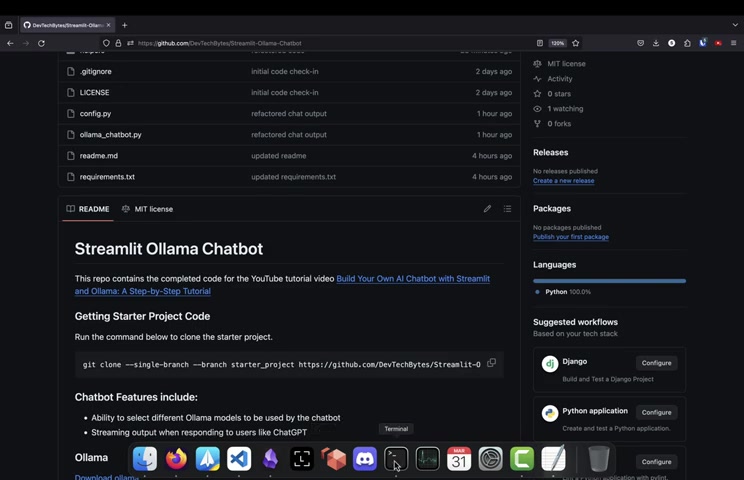The image size is (744, 480).
Task: Click Publish your first package
Action: coord(571,237)
